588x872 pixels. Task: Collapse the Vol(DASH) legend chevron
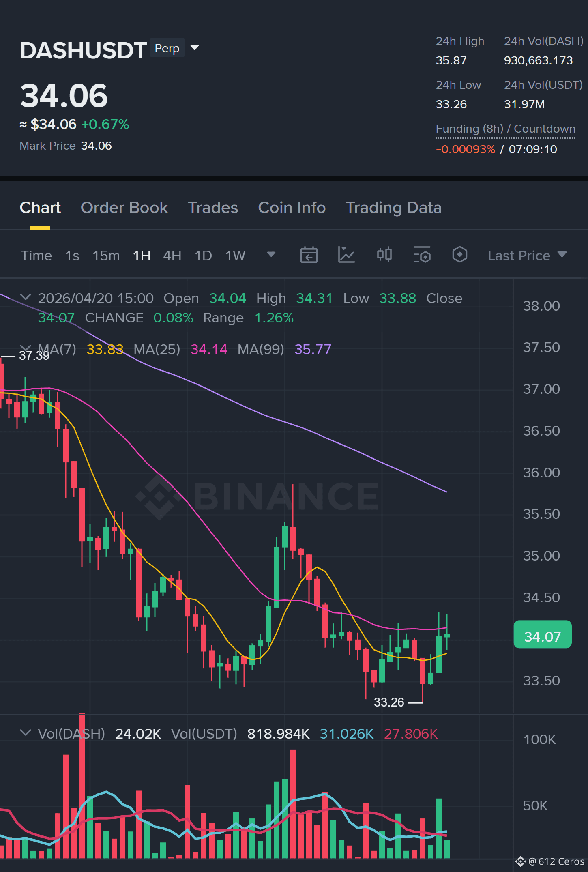click(25, 732)
